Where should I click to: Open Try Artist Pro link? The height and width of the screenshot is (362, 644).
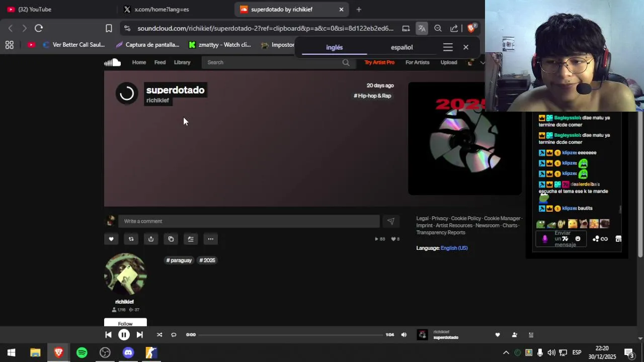click(x=379, y=62)
